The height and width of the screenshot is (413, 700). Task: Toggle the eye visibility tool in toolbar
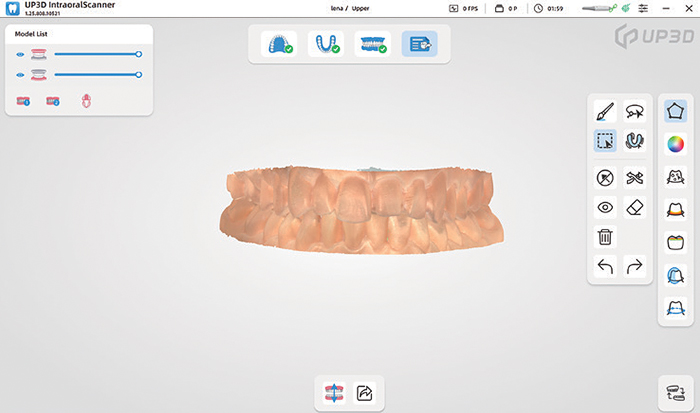604,207
